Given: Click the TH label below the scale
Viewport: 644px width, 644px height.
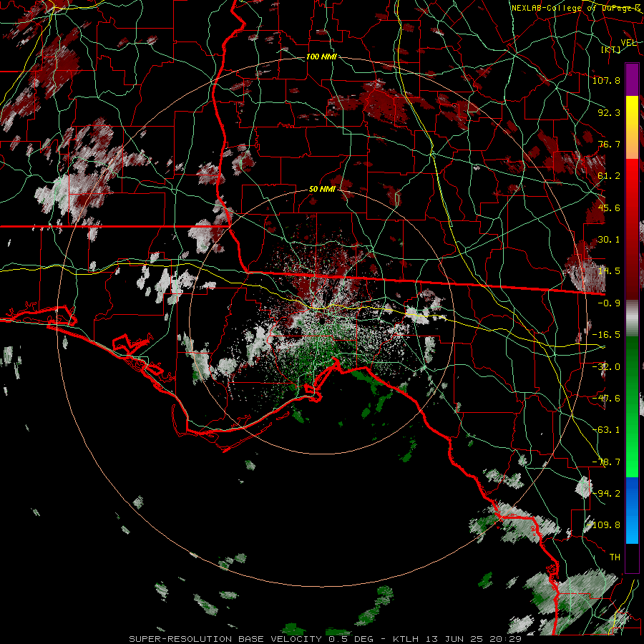Looking at the screenshot, I should 615,557.
